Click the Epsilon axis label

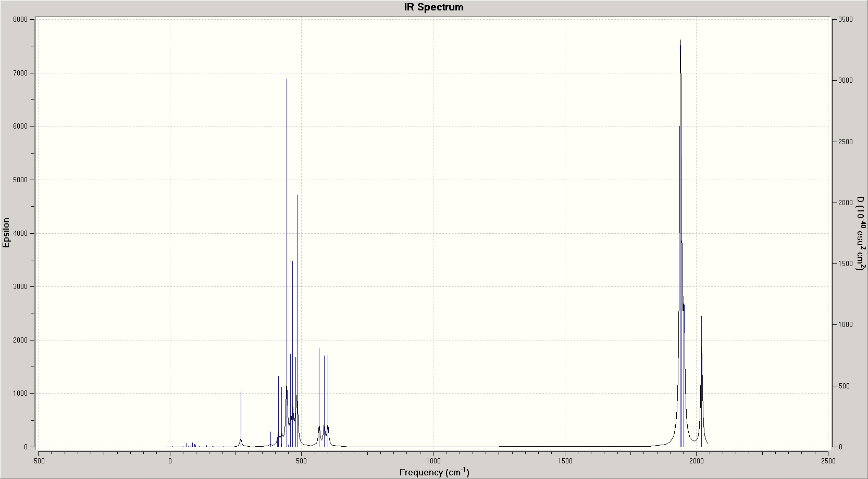(x=6, y=233)
